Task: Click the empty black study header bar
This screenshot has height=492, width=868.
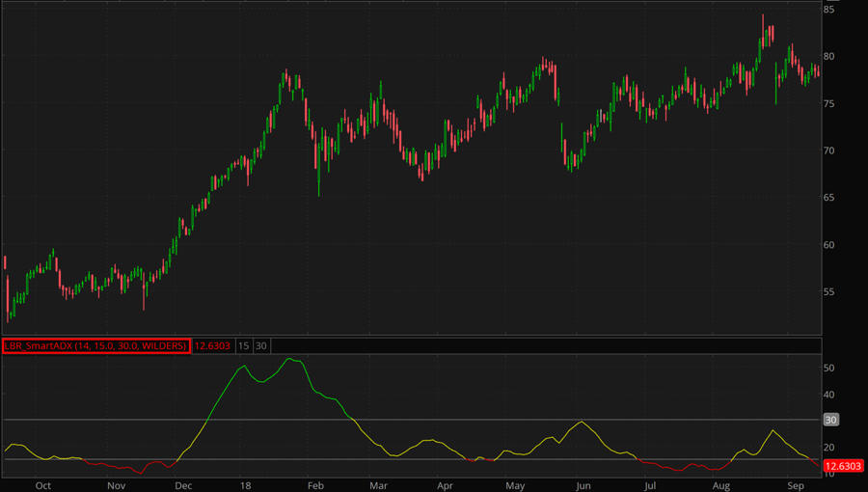Action: [540, 345]
